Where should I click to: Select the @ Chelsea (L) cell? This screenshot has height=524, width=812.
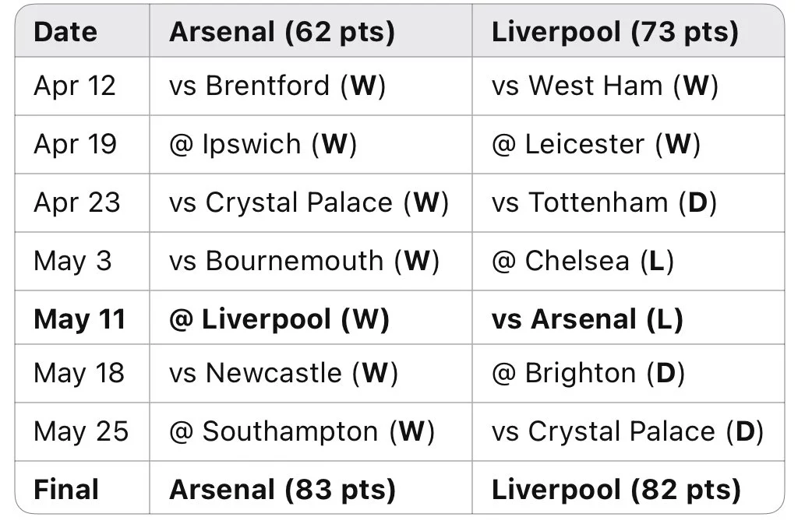pos(583,261)
